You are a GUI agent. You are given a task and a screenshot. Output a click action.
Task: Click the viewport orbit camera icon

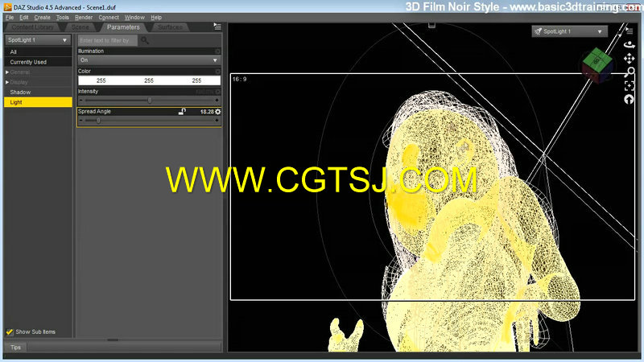pyautogui.click(x=630, y=44)
